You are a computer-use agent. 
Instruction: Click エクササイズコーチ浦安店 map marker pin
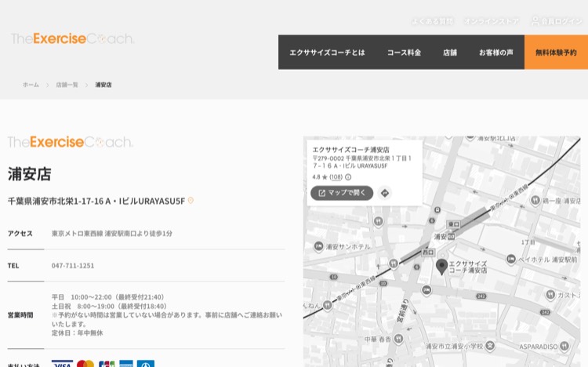click(441, 267)
